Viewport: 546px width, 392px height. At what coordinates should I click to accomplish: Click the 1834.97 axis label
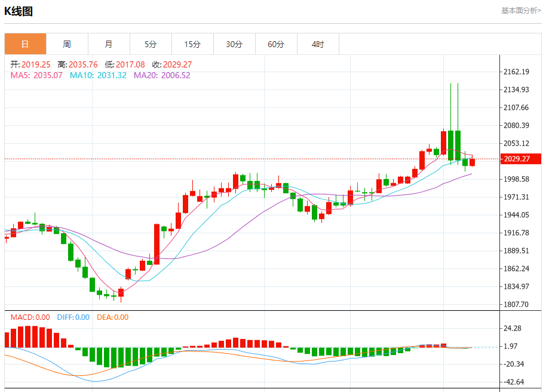point(516,286)
